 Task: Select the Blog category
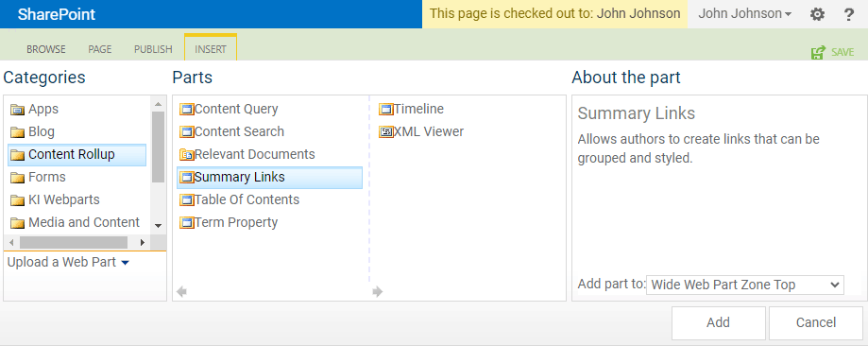coord(42,132)
